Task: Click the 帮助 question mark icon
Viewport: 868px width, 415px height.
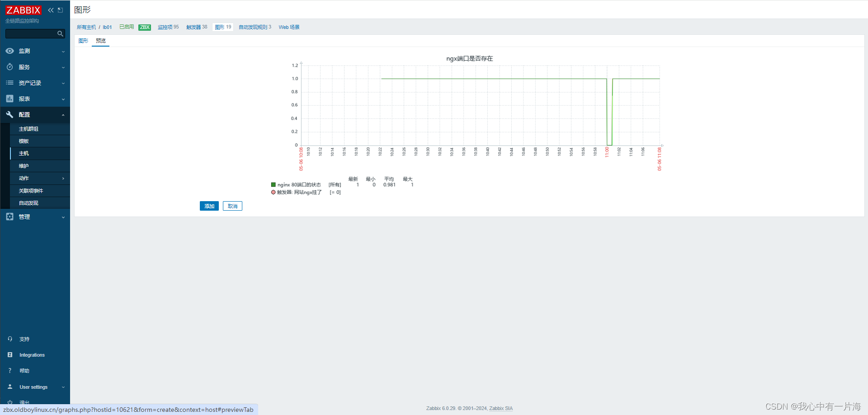Action: (x=10, y=371)
